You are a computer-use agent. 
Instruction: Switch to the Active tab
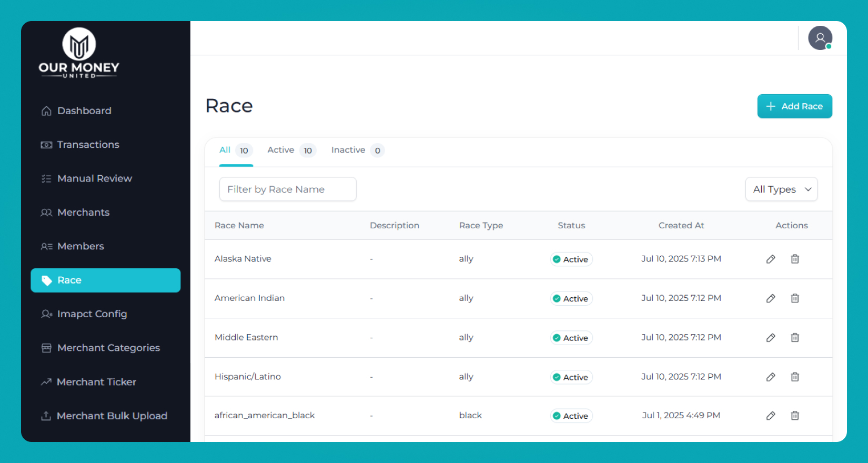pos(290,150)
